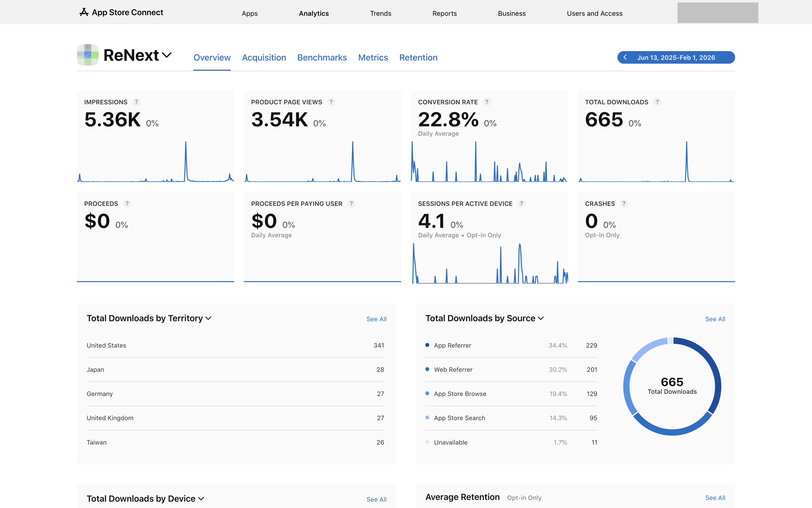Open the Impressions sparkline chart
Viewport: 812px width, 508px height.
(x=155, y=161)
